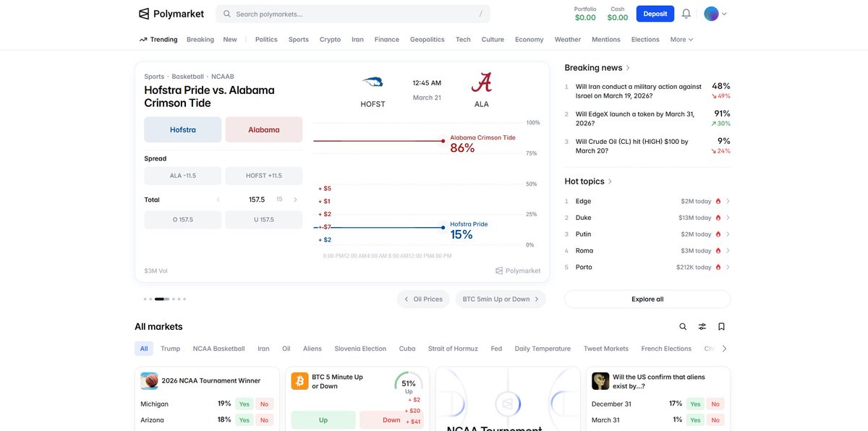The width and height of the screenshot is (868, 431).
Task: Filter markets by Strait of Hormuz chip
Action: (x=453, y=349)
